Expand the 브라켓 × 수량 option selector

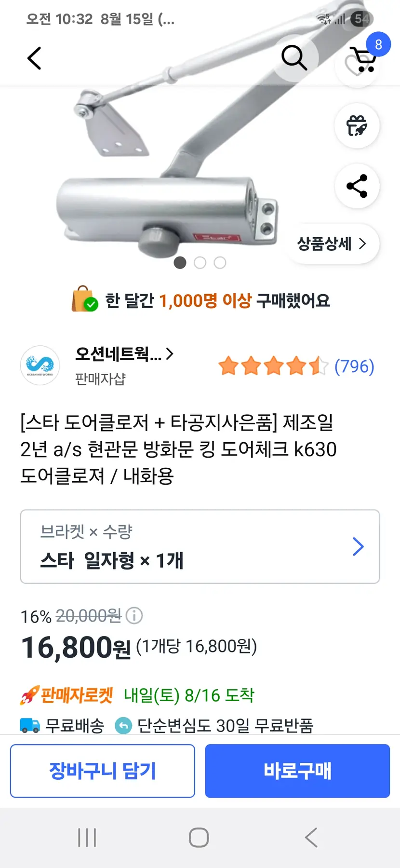click(x=200, y=546)
